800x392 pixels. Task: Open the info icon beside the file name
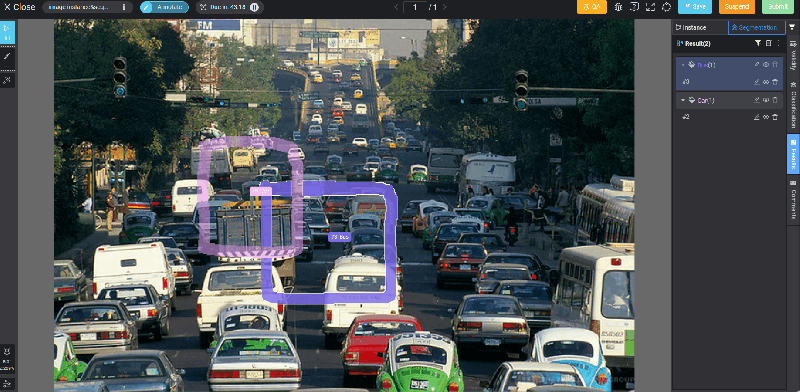tap(124, 7)
